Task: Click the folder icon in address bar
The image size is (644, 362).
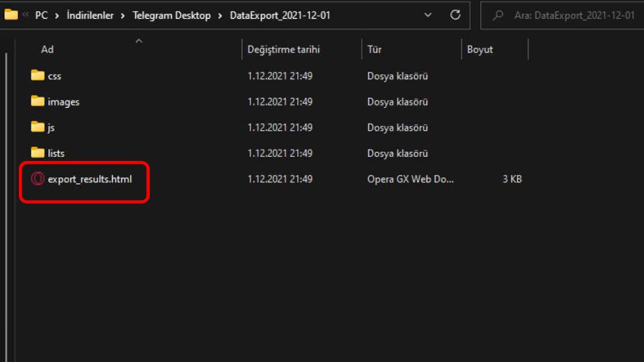Action: click(11, 15)
